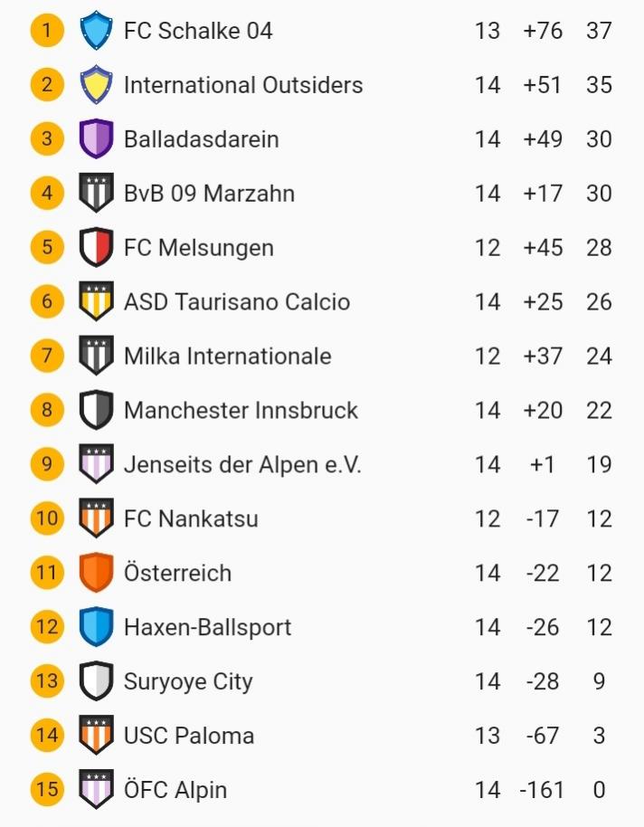This screenshot has width=644, height=827.
Task: Click ÖFC Alpin goal difference -161
Action: (x=542, y=790)
